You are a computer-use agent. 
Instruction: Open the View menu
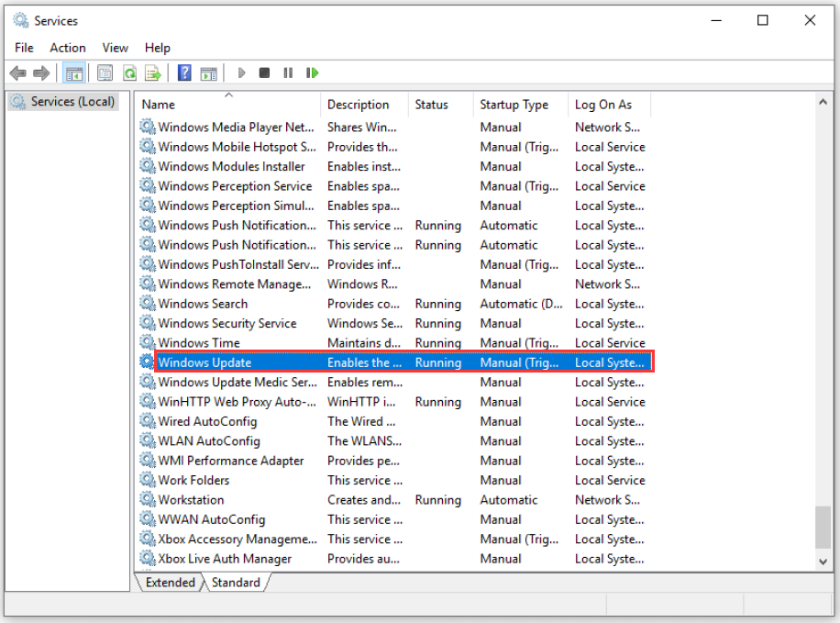[x=116, y=48]
